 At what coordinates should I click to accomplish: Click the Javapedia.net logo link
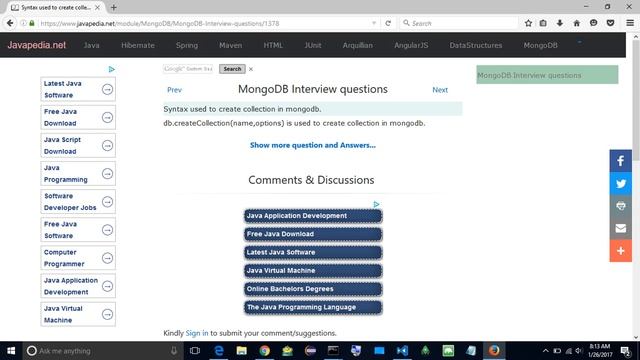(37, 45)
